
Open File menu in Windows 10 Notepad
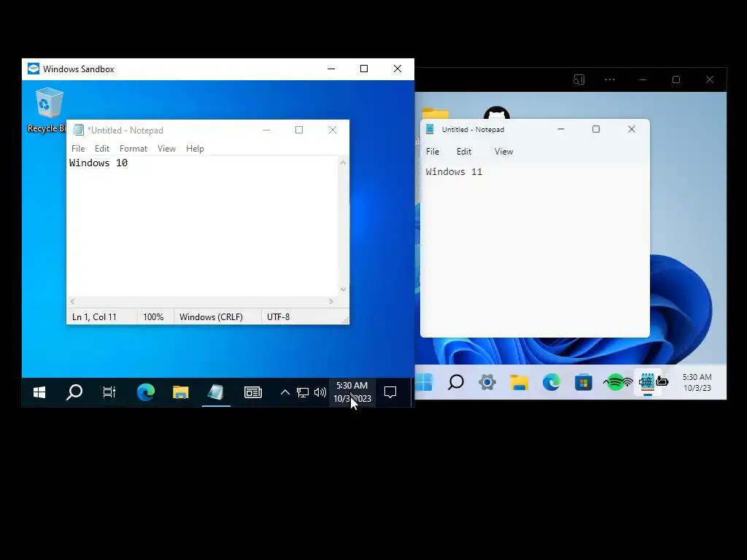click(x=78, y=149)
